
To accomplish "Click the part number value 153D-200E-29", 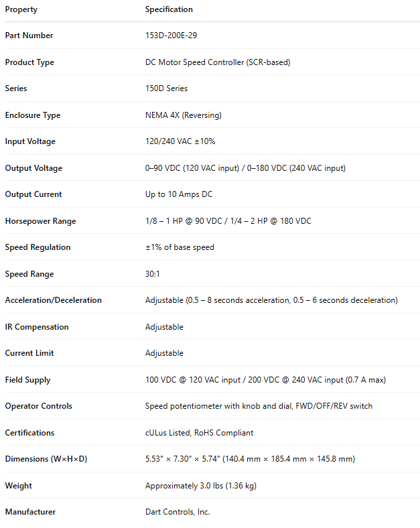I will coord(172,36).
